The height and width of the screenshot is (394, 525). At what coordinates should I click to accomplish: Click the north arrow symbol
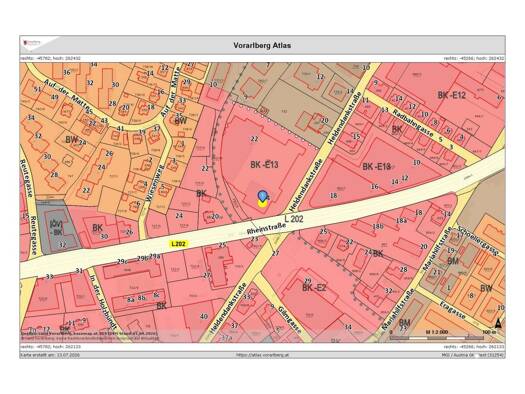(x=498, y=323)
